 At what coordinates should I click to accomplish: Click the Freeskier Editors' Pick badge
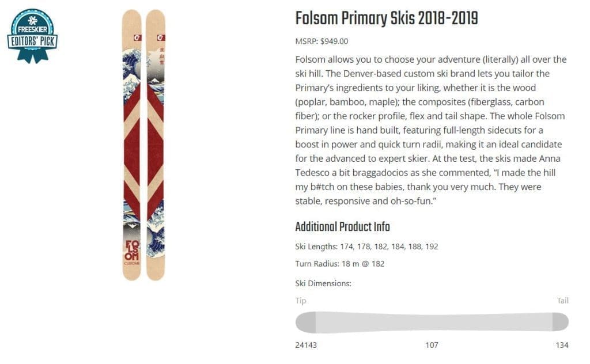[x=32, y=35]
